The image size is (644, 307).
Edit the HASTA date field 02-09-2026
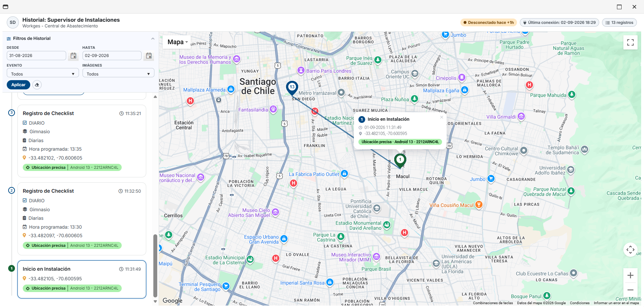tap(112, 56)
